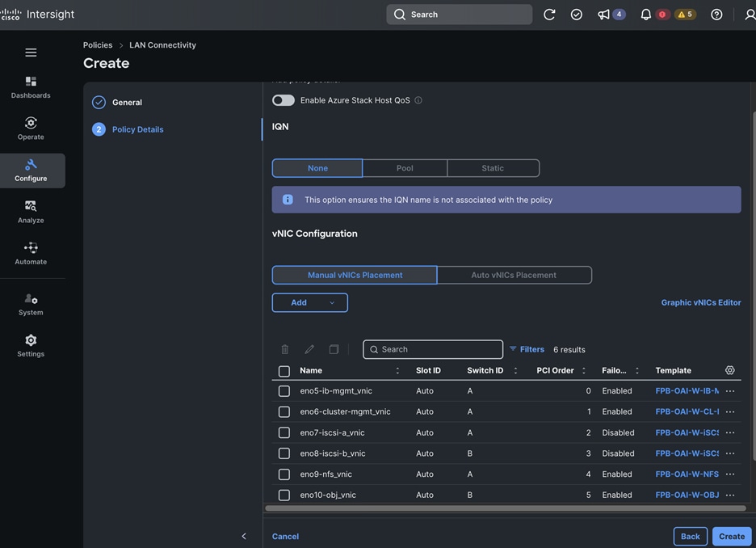Click the info icon beside Azure Stack Host QoS
756x548 pixels.
[x=418, y=100]
